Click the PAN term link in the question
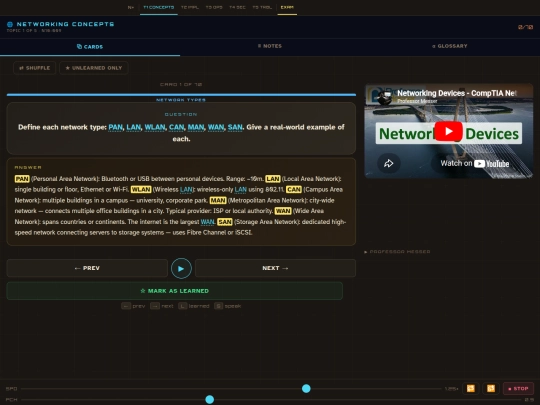This screenshot has height=405, width=540. point(115,127)
